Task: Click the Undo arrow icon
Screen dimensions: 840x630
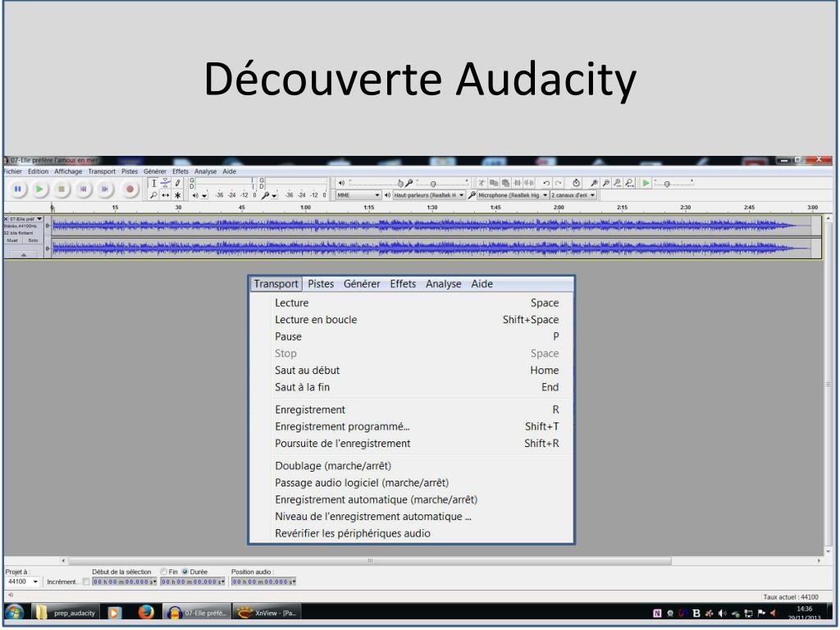Action: tap(546, 183)
